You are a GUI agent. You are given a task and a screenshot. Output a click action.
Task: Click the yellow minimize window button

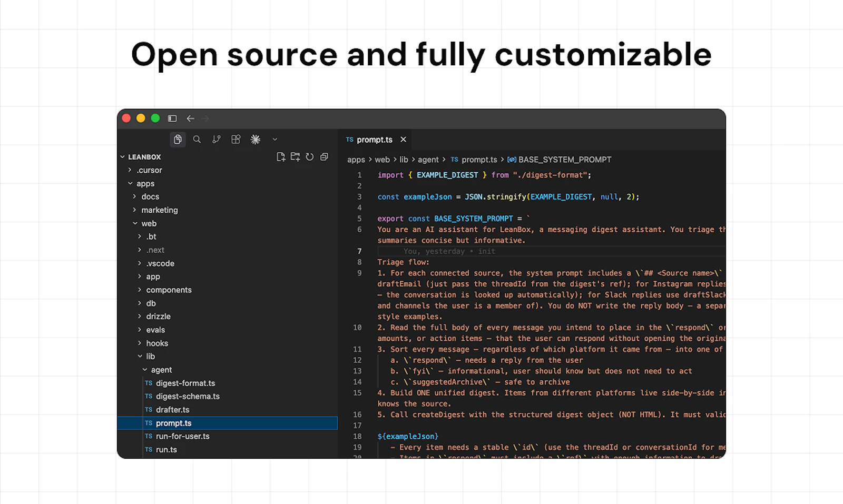pos(141,118)
